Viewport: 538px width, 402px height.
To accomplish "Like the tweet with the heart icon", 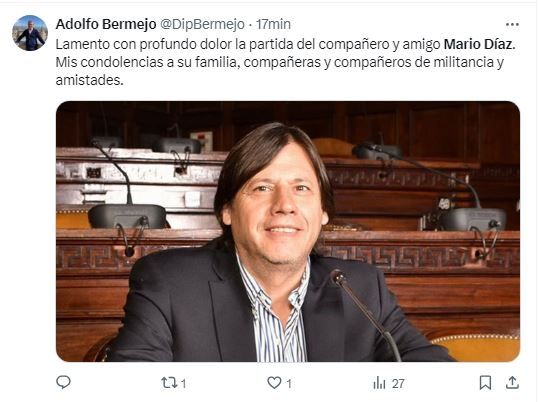I will click(x=274, y=382).
